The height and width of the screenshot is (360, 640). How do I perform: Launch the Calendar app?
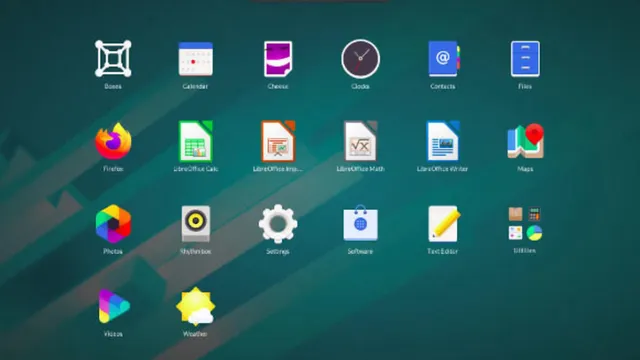(x=196, y=59)
